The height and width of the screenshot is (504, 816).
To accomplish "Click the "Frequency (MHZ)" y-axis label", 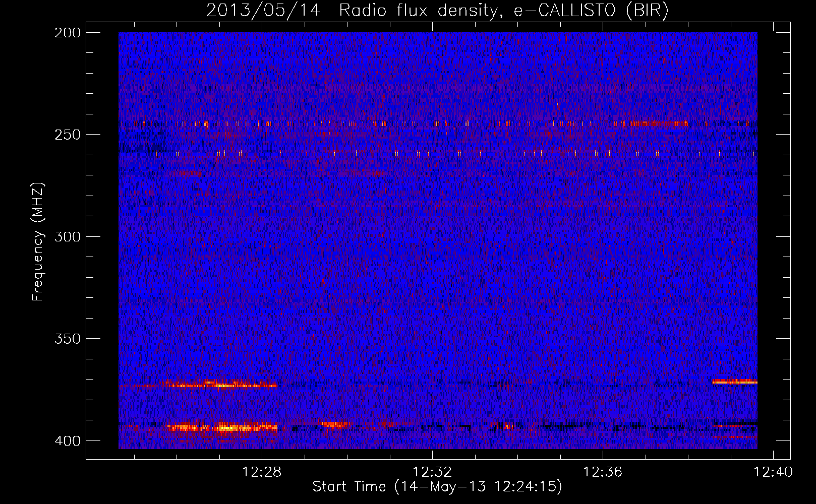I will (x=38, y=241).
